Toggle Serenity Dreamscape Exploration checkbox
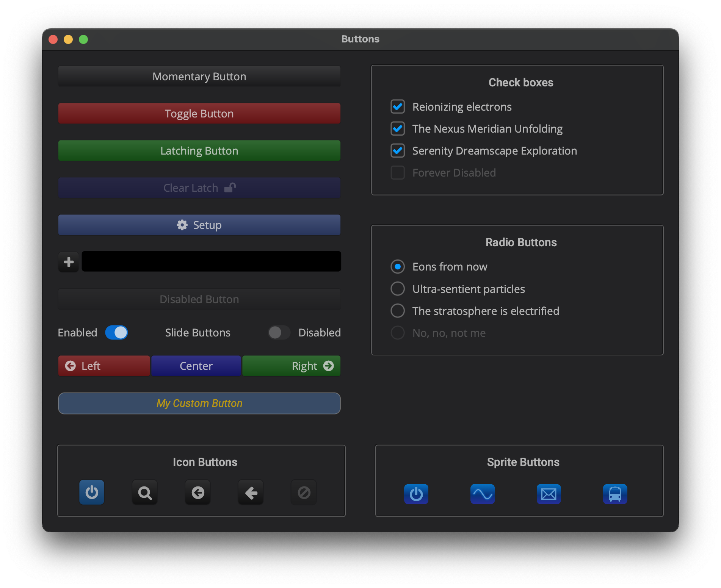Screen dimensions: 721x588 pyautogui.click(x=398, y=151)
